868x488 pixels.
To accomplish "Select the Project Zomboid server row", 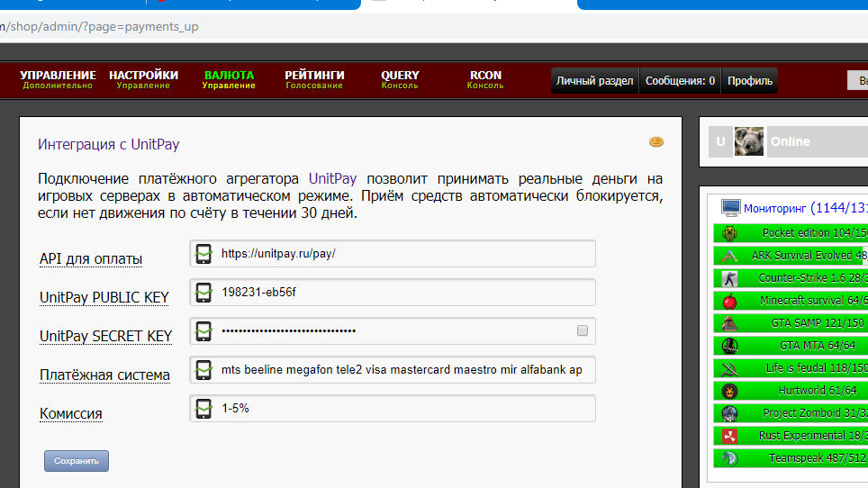I will 791,413.
